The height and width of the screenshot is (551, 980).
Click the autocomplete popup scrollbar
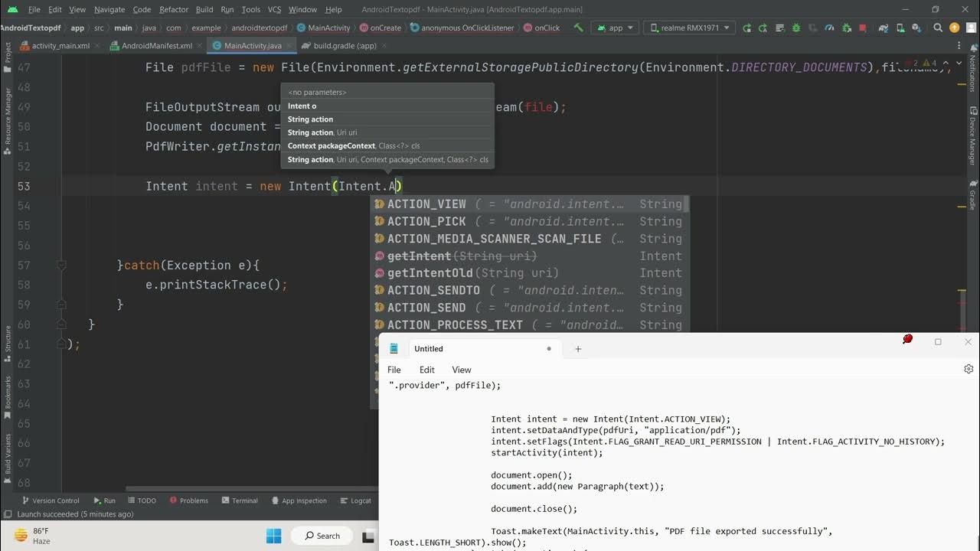pyautogui.click(x=687, y=204)
